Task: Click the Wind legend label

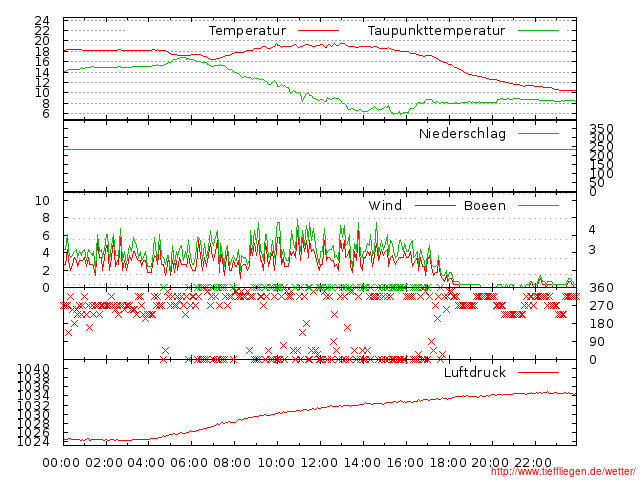Action: click(385, 205)
